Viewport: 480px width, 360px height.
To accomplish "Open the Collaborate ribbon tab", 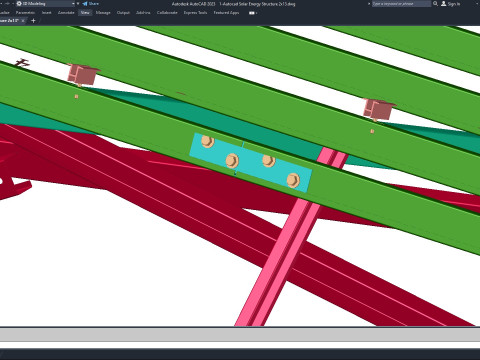I will tap(167, 13).
